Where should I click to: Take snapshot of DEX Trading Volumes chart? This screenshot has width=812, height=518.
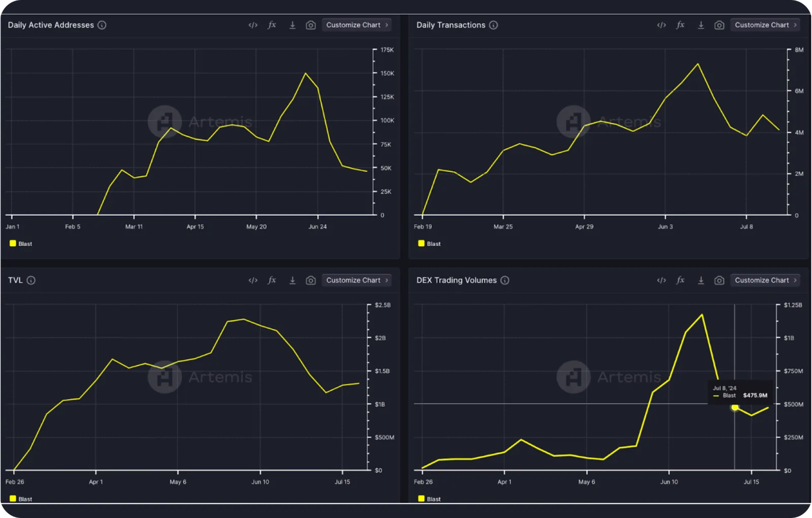point(719,280)
